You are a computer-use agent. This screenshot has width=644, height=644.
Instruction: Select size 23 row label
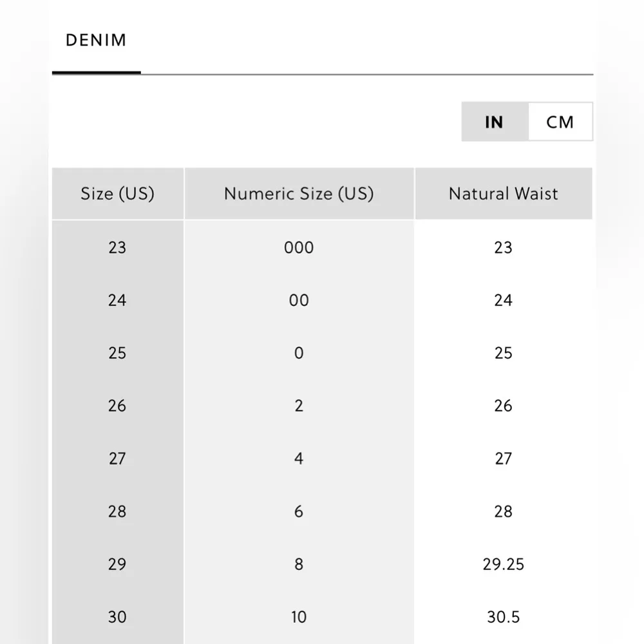pyautogui.click(x=117, y=247)
